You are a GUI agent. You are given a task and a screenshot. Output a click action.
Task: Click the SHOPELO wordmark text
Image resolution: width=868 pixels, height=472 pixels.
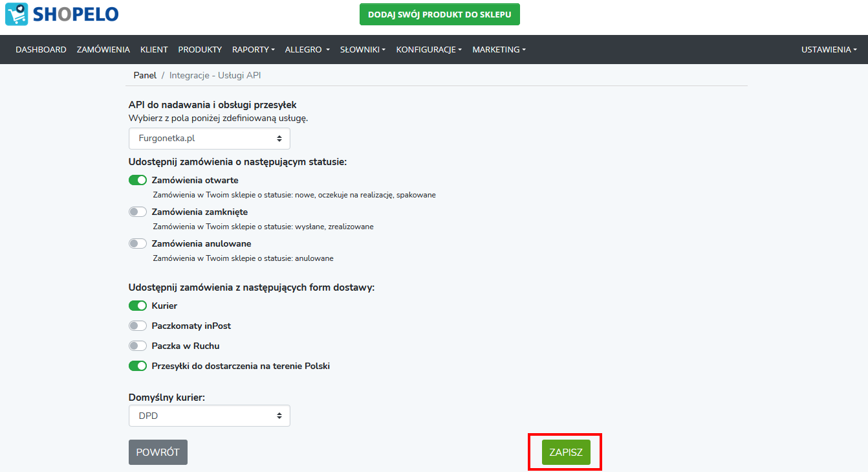point(75,14)
